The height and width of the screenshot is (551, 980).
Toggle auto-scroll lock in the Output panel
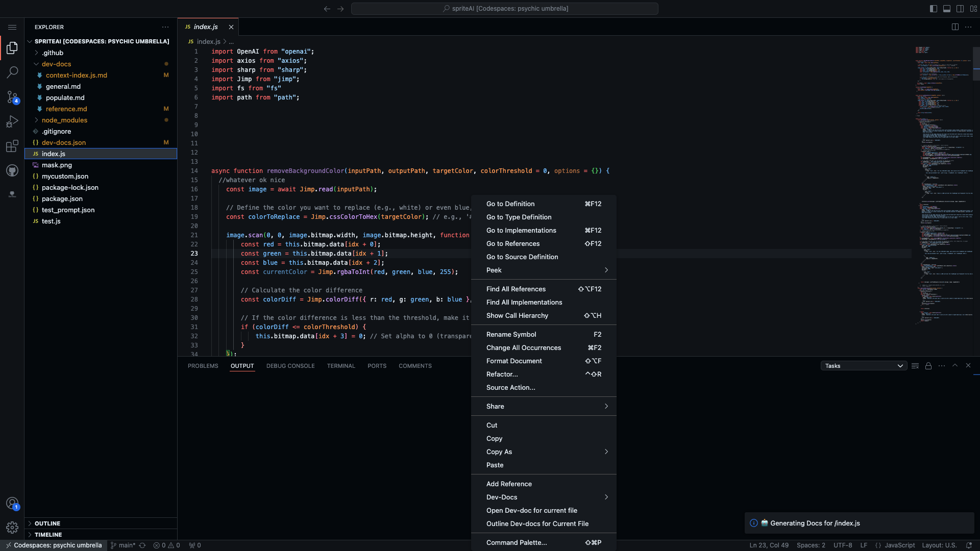tap(928, 365)
